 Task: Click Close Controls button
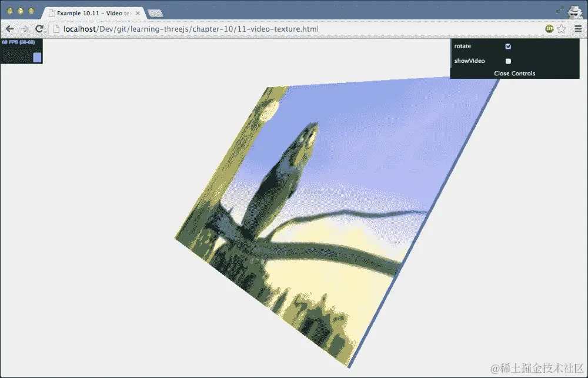tap(514, 73)
